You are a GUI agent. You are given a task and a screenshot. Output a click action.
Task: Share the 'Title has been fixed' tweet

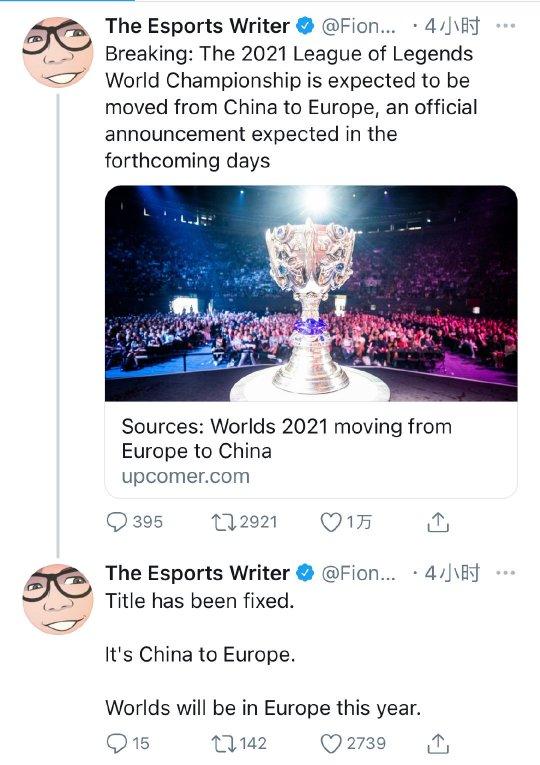[x=438, y=743]
